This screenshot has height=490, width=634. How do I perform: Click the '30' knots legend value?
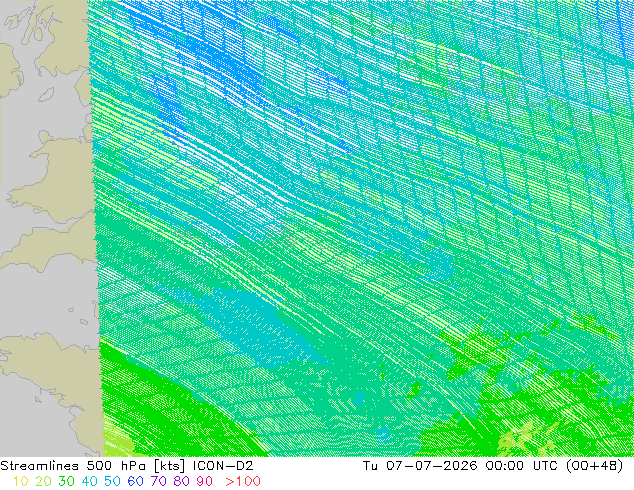[66, 481]
